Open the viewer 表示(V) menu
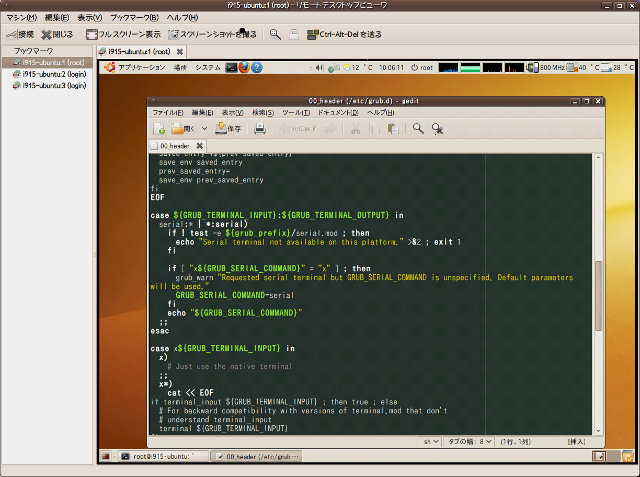 (x=90, y=18)
